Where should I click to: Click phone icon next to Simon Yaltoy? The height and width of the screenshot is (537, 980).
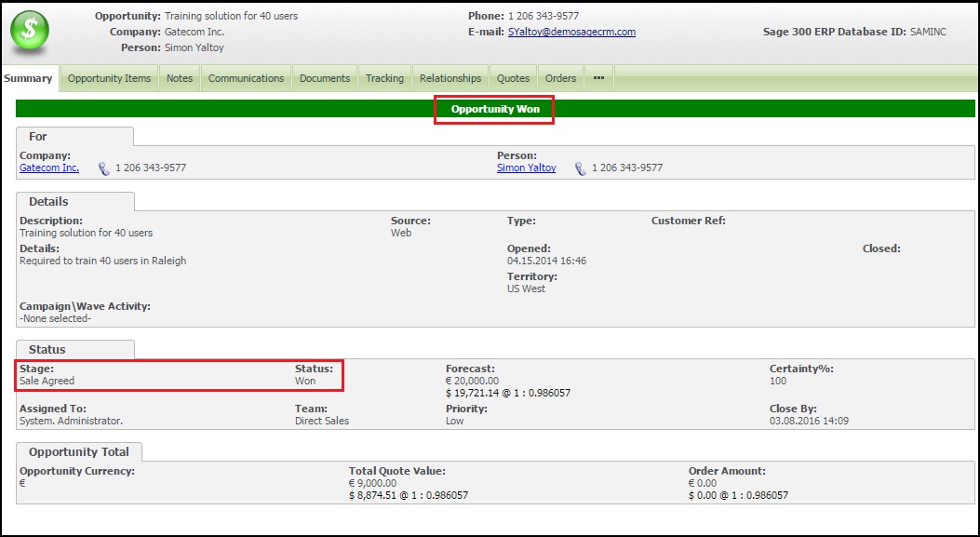(581, 168)
